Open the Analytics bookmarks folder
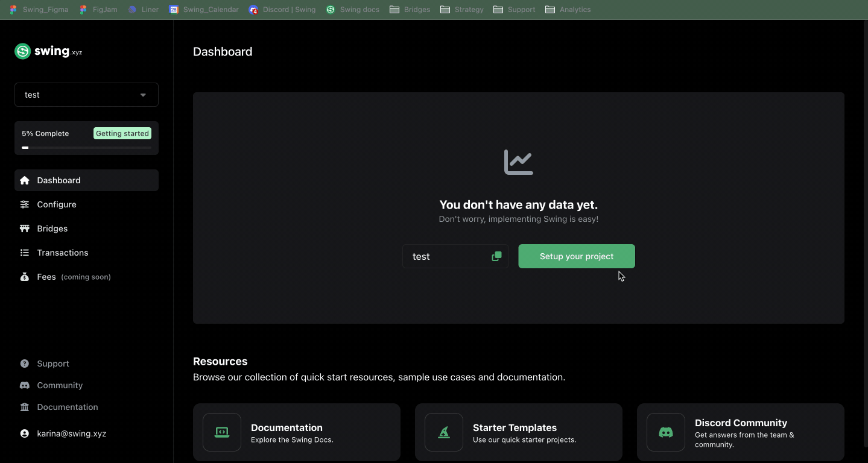The height and width of the screenshot is (463, 868). 568,10
